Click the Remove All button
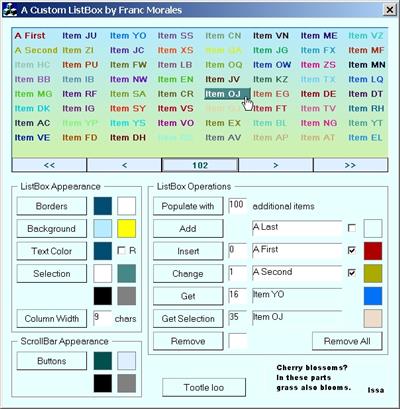This screenshot has width=400, height=409. coord(347,341)
